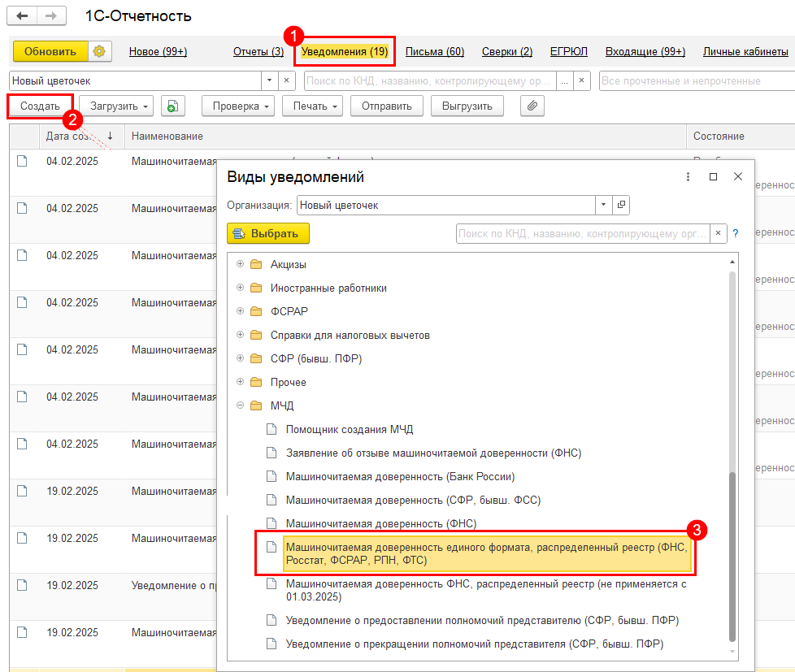Open settings gear next to Обновить
The width and height of the screenshot is (795, 672).
(x=99, y=51)
